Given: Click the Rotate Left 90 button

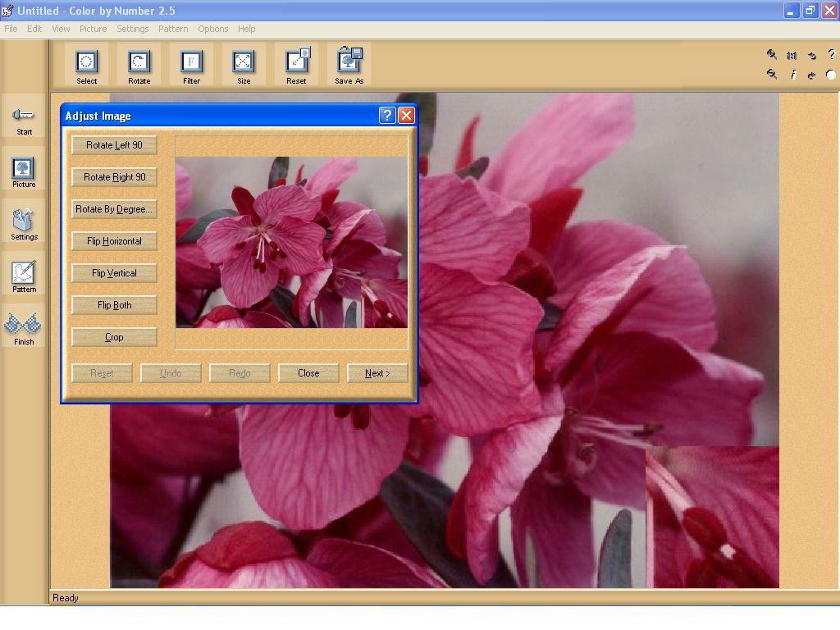Looking at the screenshot, I should pyautogui.click(x=114, y=145).
